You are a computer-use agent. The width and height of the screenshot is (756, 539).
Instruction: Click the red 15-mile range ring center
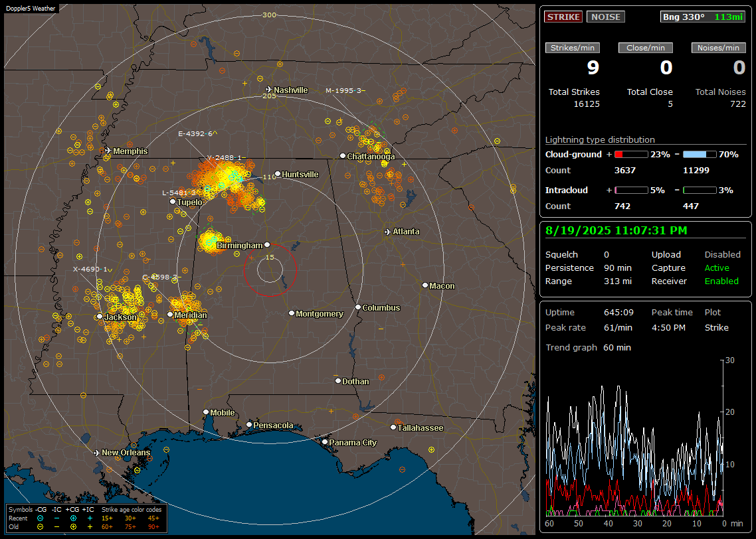(270, 270)
